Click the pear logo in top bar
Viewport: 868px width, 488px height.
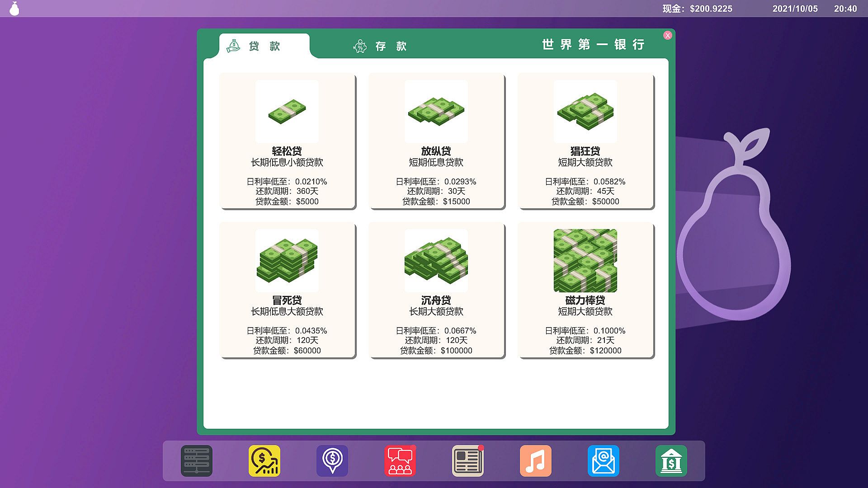pyautogui.click(x=14, y=9)
